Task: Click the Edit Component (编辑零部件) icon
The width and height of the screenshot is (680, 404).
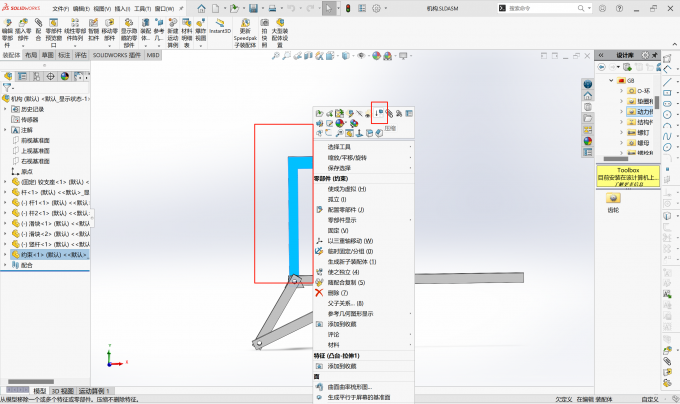Action: click(x=7, y=23)
